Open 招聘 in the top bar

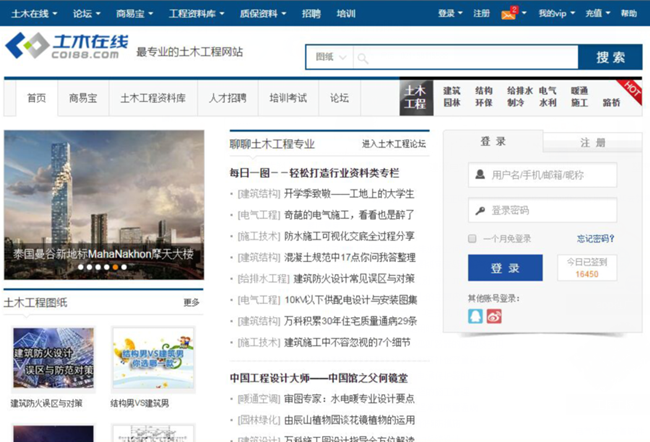tap(311, 14)
